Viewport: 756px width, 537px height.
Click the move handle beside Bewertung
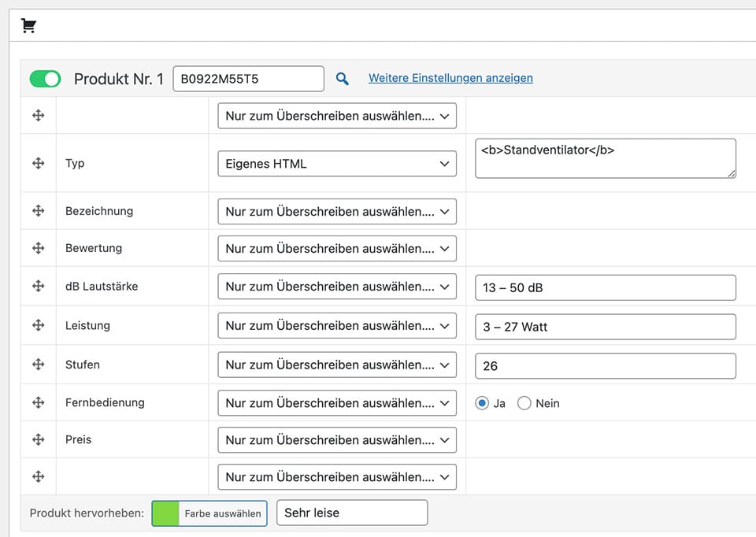(38, 248)
